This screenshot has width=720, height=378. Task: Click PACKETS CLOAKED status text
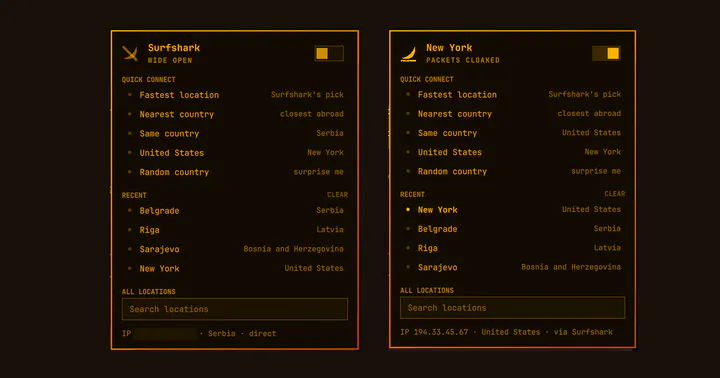(463, 60)
